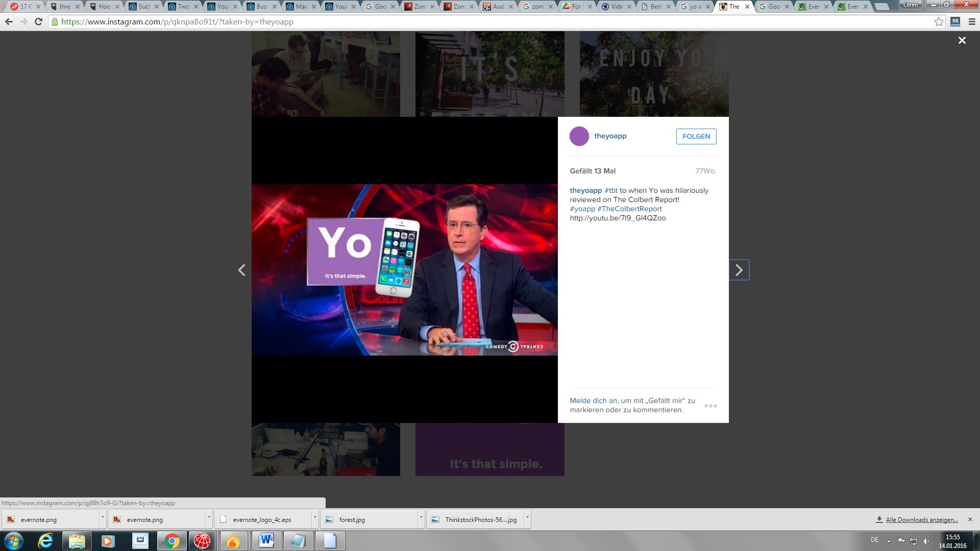980x551 pixels.
Task: Open downloaded evernote_logo_4c.eps file
Action: (262, 519)
